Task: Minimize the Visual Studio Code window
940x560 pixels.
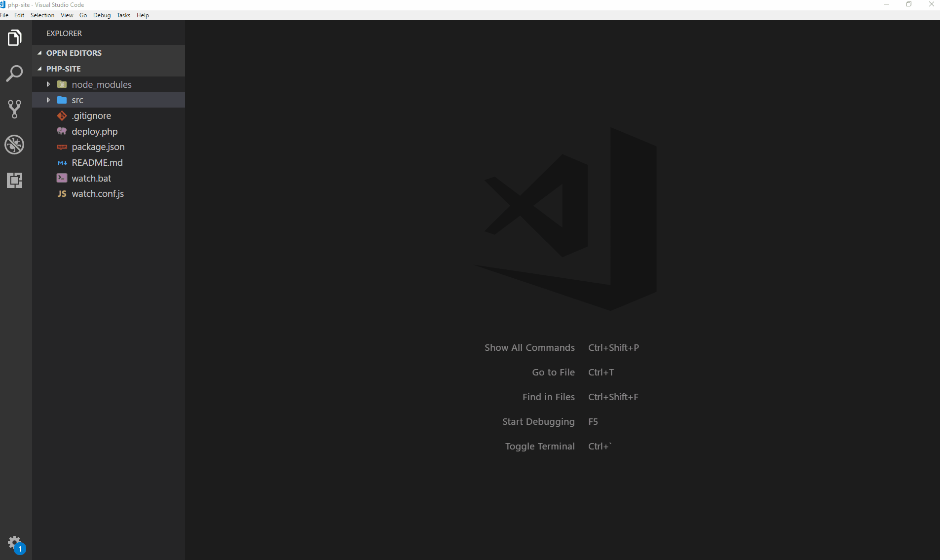Action: click(887, 4)
